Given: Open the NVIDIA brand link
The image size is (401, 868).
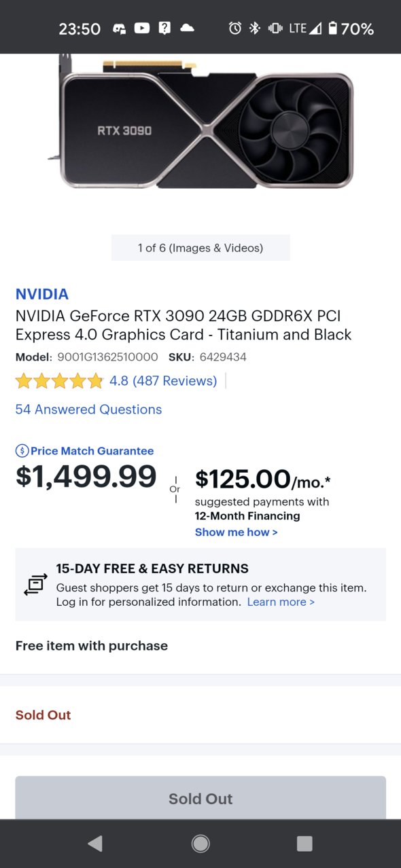Looking at the screenshot, I should (x=42, y=294).
